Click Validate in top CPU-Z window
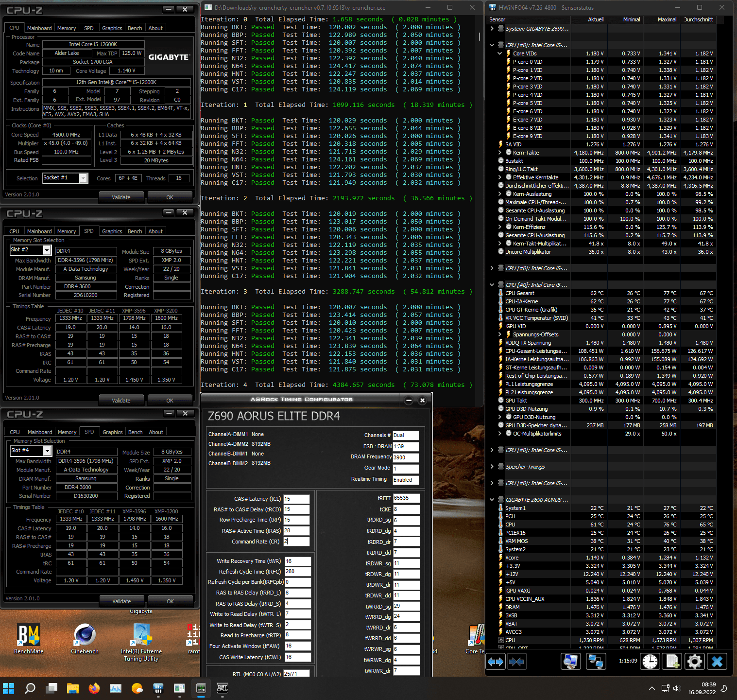The image size is (737, 700). (121, 197)
